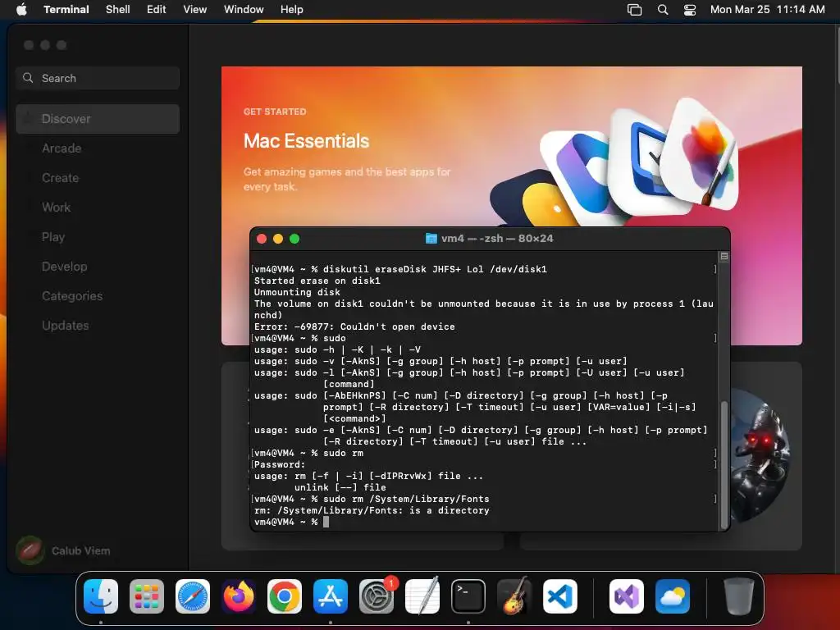The image size is (840, 630).
Task: Click the 'Password:' line in Terminal
Action: [x=279, y=464]
